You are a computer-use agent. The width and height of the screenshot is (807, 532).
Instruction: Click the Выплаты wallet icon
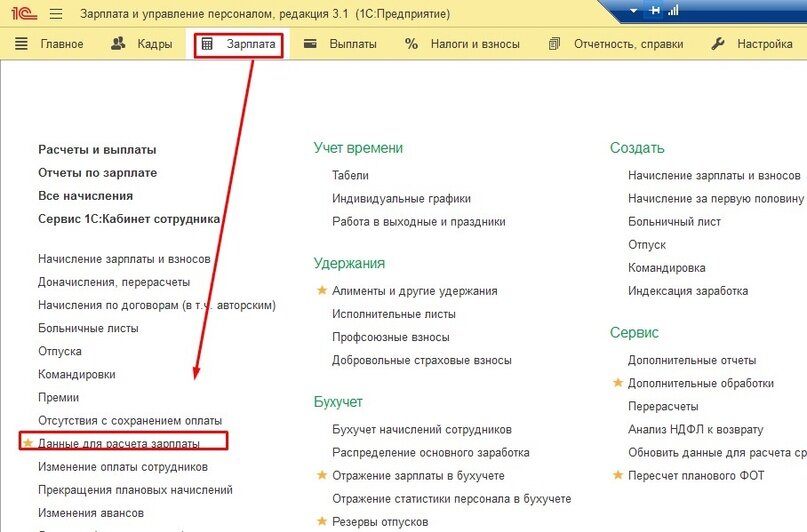[310, 44]
